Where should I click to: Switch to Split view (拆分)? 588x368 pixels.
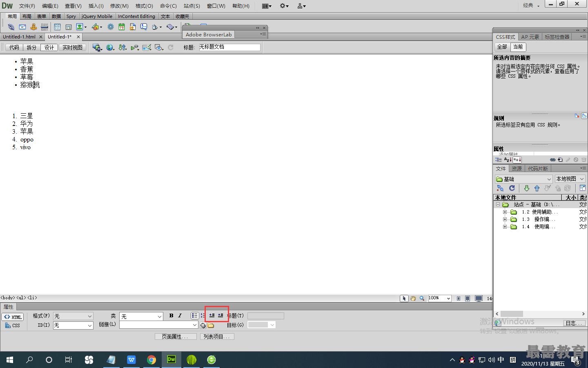[x=31, y=47]
